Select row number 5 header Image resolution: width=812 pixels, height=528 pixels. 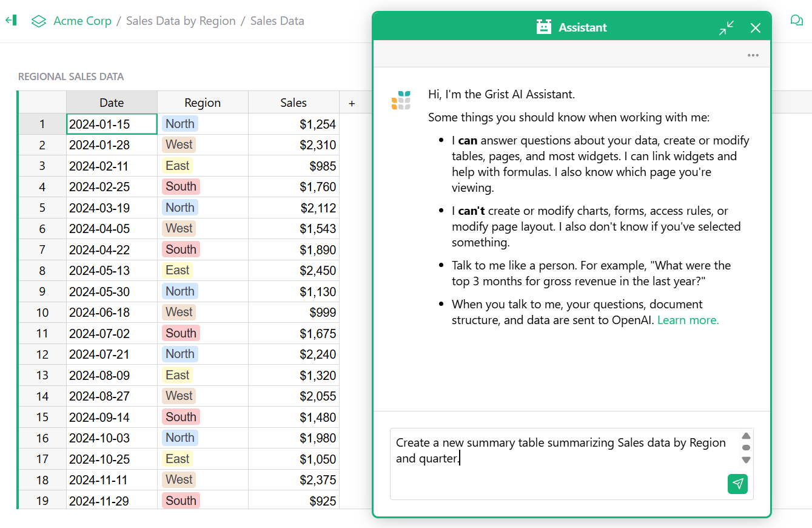42,208
